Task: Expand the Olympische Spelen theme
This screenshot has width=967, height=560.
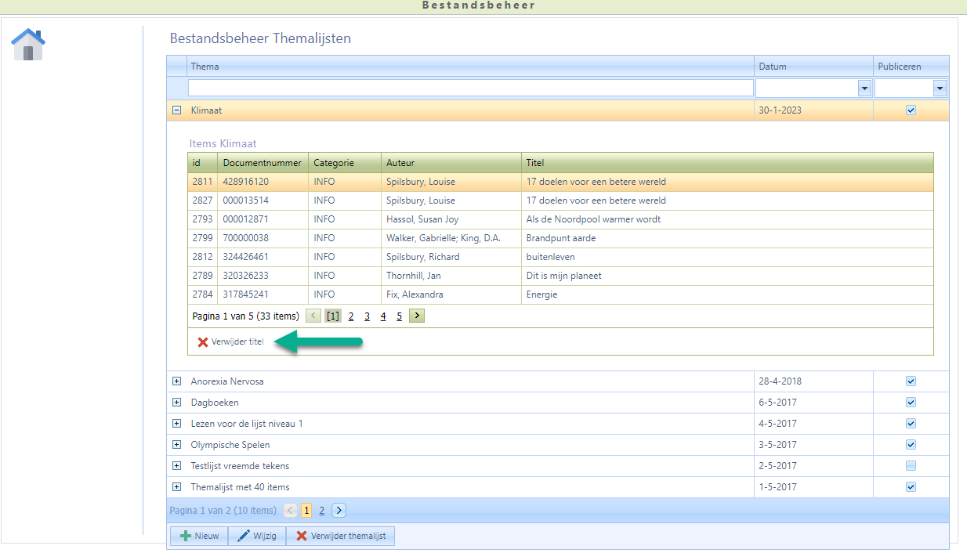Action: tap(176, 445)
